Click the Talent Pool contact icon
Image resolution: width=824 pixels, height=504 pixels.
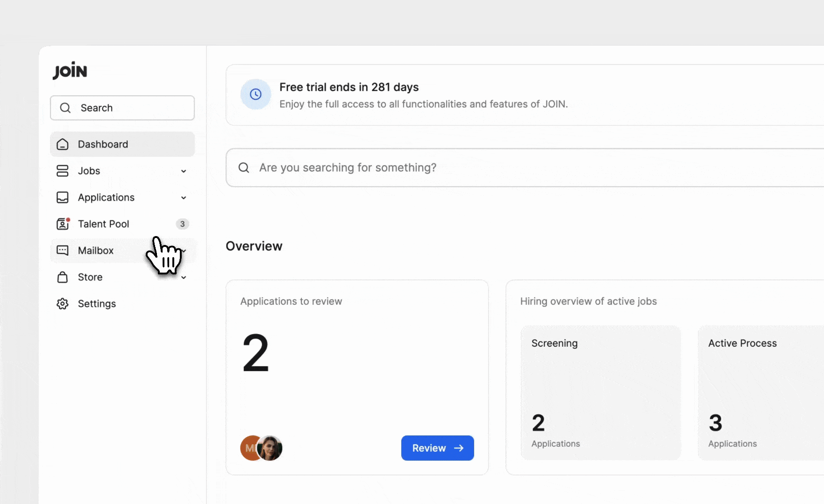(63, 224)
